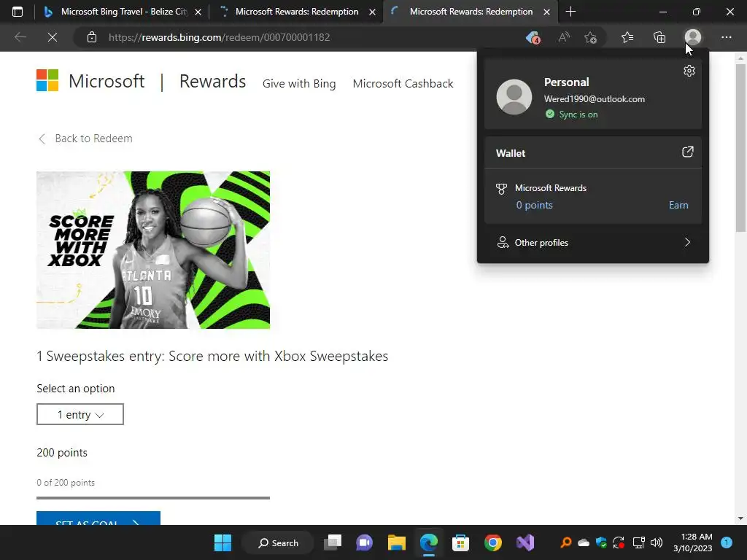Open the volume control

[x=657, y=542]
